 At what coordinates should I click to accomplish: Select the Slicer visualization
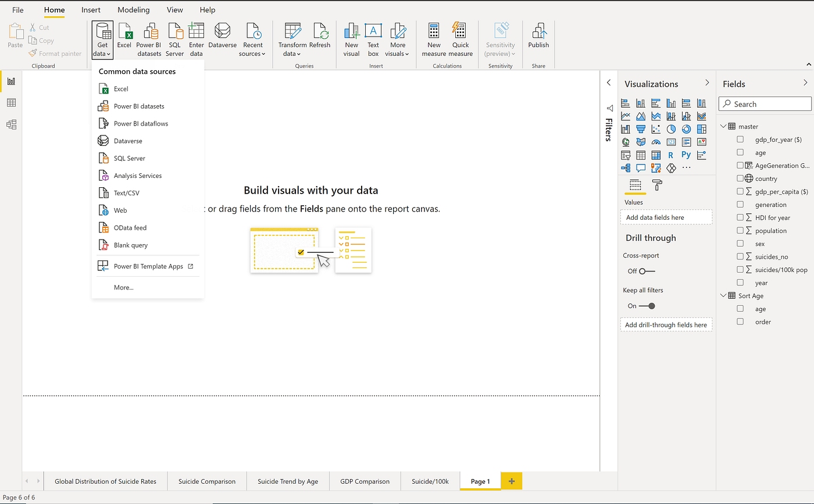tap(626, 155)
